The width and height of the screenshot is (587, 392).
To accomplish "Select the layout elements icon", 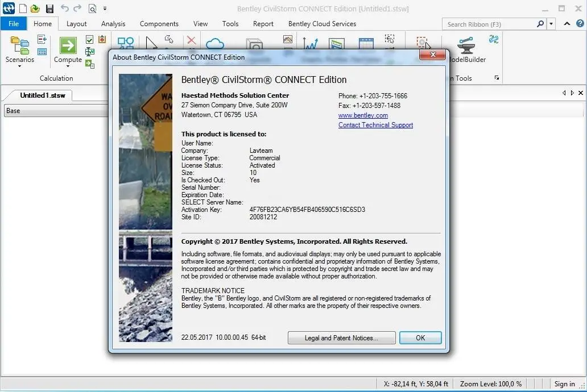I will point(126,43).
